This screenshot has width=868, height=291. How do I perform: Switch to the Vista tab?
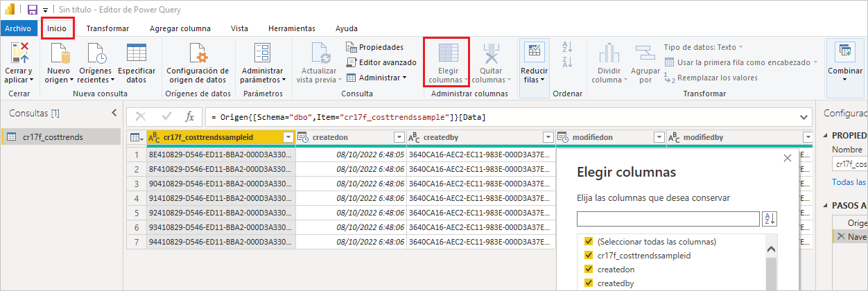coord(240,28)
